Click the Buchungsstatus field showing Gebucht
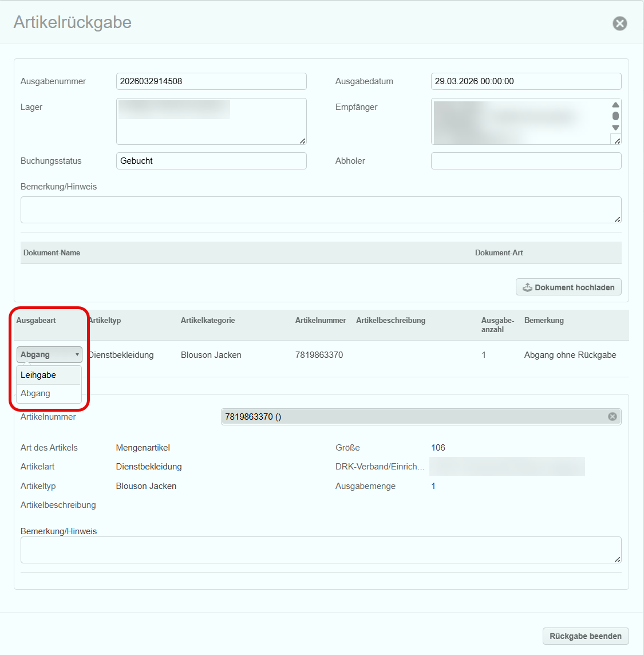This screenshot has height=655, width=644. coord(211,161)
